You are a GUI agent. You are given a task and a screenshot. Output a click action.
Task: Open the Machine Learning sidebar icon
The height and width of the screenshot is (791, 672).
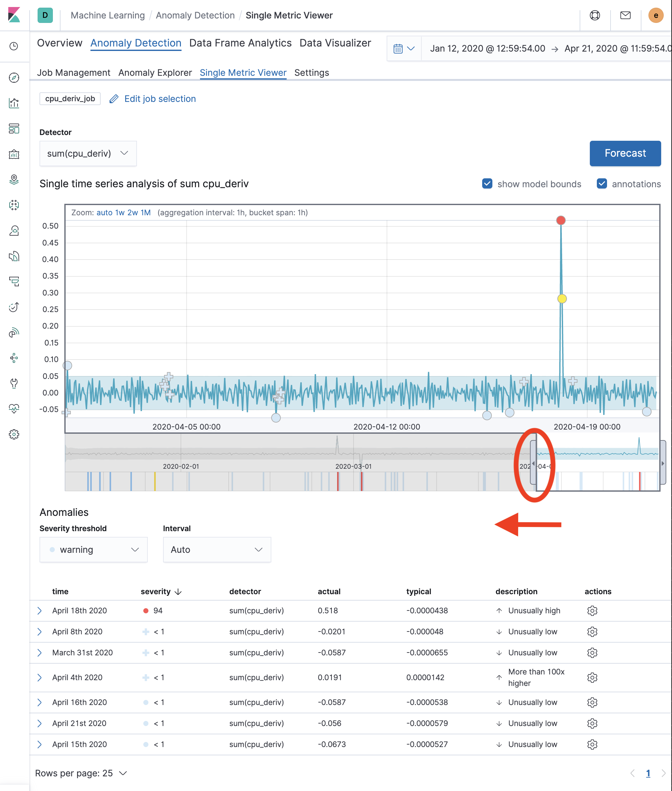click(x=14, y=205)
